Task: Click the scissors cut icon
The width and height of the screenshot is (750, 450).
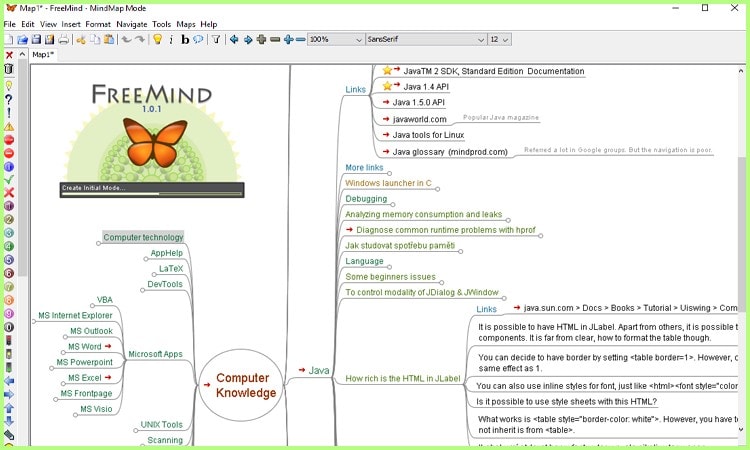Action: 81,39
